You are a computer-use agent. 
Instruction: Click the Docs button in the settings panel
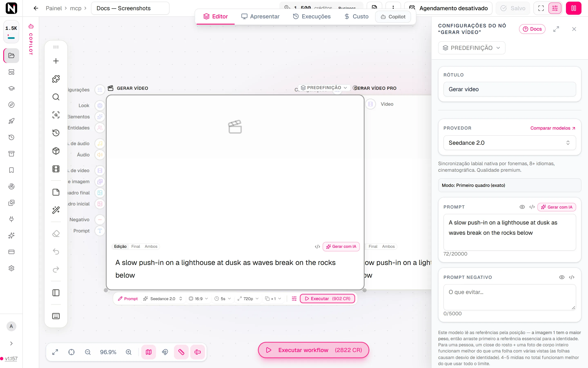tap(532, 29)
